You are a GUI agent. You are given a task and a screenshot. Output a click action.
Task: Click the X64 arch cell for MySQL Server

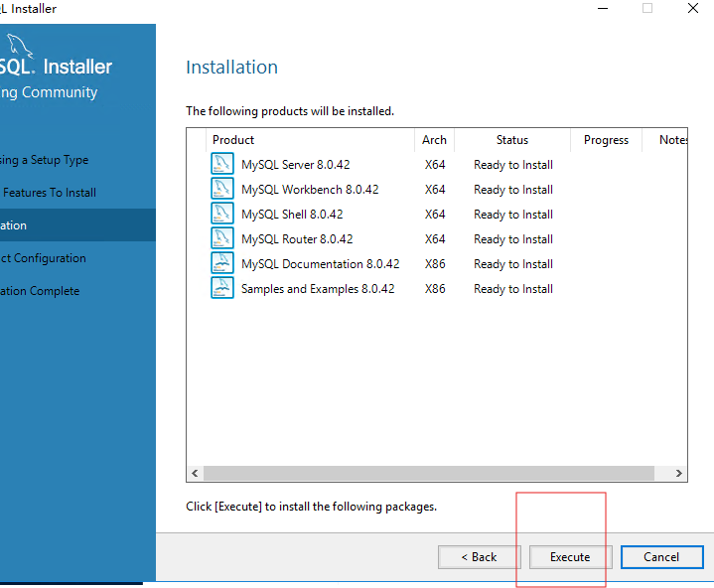point(435,165)
